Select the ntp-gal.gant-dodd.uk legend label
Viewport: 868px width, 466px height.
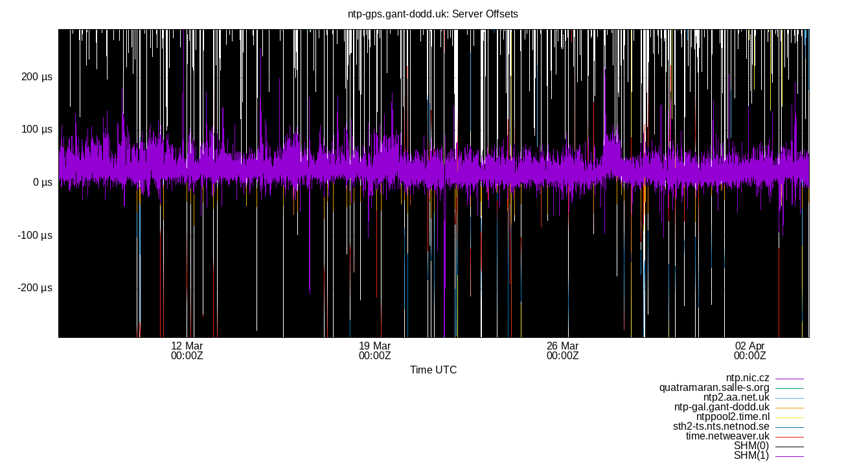721,407
